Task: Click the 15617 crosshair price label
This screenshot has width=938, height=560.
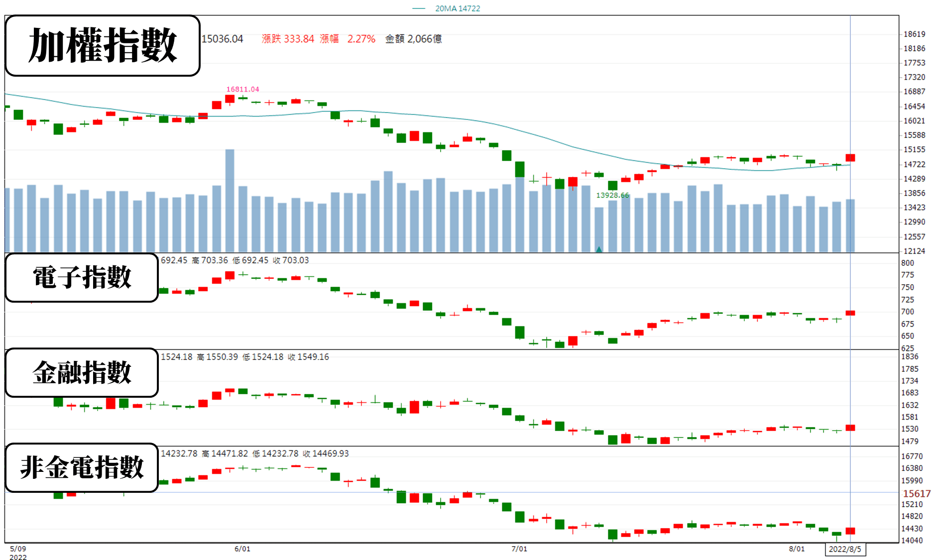Action: 917,493
